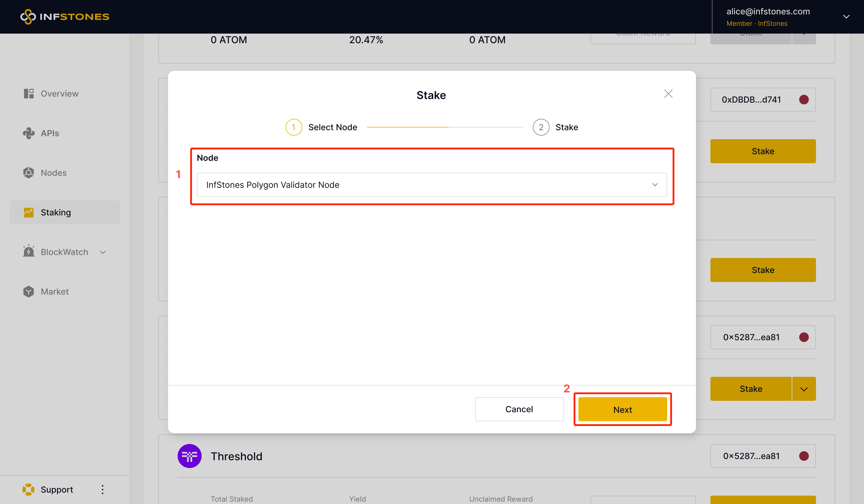Open Market in sidebar
The width and height of the screenshot is (864, 504).
tap(65, 291)
